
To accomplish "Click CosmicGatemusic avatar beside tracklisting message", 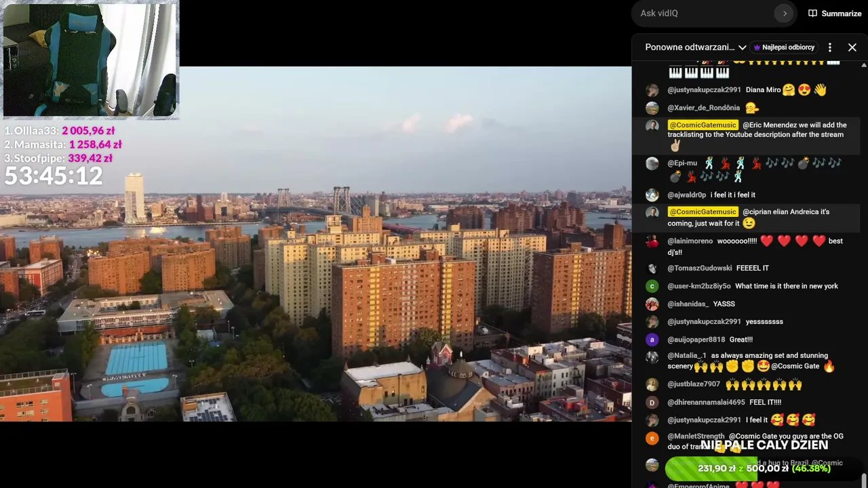I will point(652,126).
